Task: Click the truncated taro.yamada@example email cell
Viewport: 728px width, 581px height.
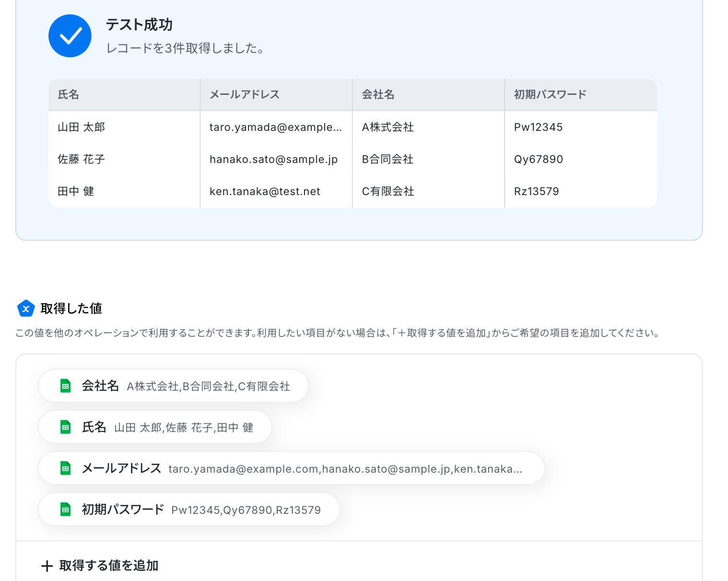Action: click(276, 127)
